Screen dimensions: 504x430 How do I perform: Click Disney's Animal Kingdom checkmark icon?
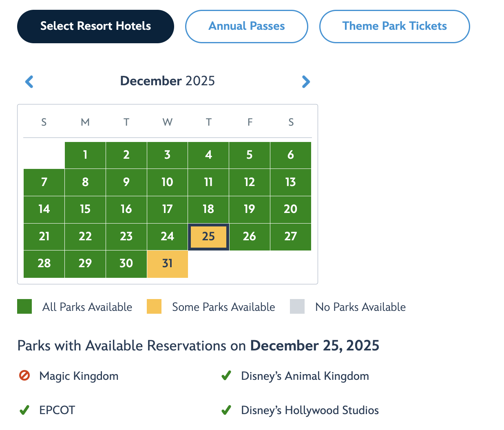click(226, 375)
